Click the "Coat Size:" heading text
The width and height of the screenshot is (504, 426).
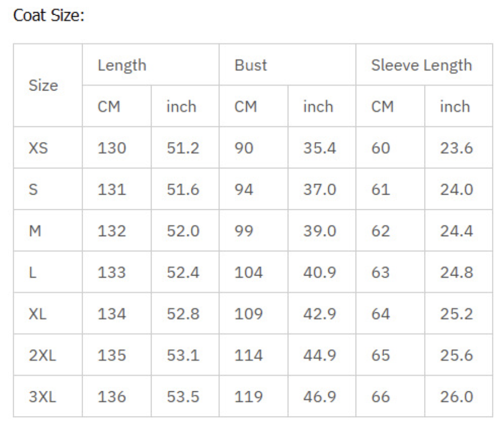click(x=48, y=16)
